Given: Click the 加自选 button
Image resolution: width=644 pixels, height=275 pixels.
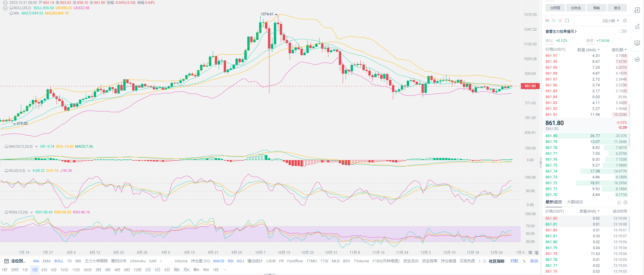Looking at the screenshot, I should coord(576,8).
